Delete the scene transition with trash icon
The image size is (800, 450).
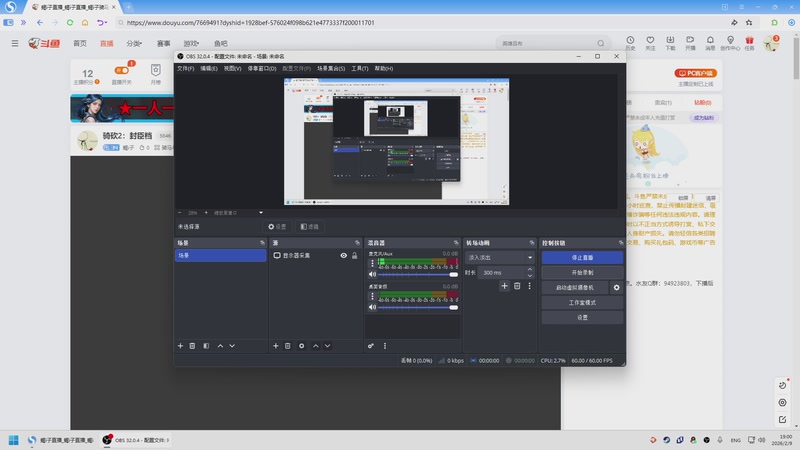tap(517, 286)
